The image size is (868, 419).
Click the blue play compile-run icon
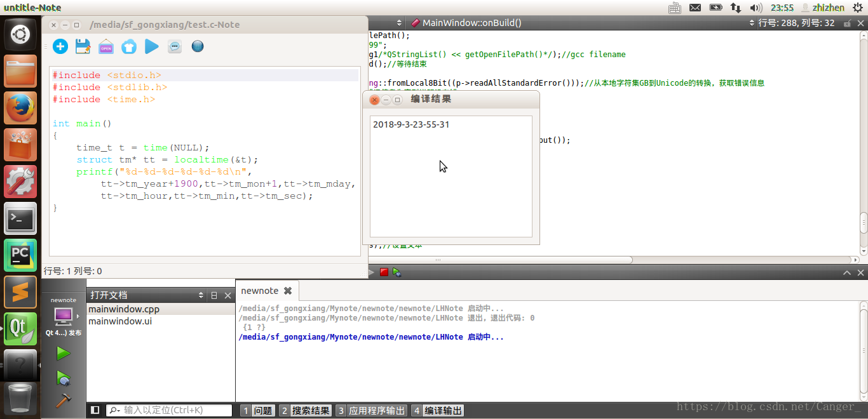pos(151,46)
